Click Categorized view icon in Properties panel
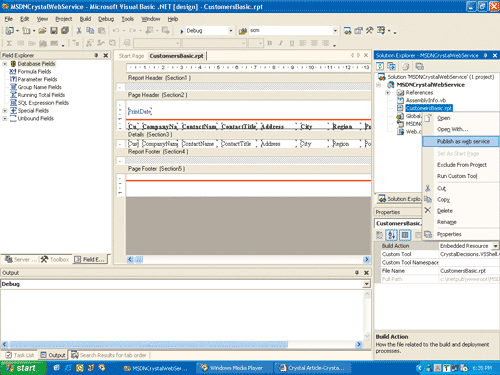This screenshot has height=375, width=500. (379, 235)
